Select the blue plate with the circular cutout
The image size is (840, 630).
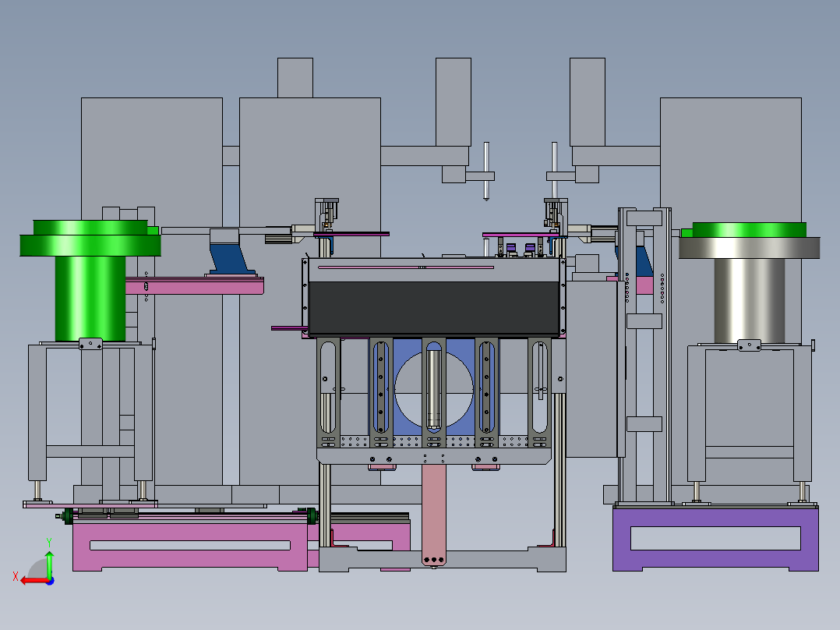coord(434,386)
